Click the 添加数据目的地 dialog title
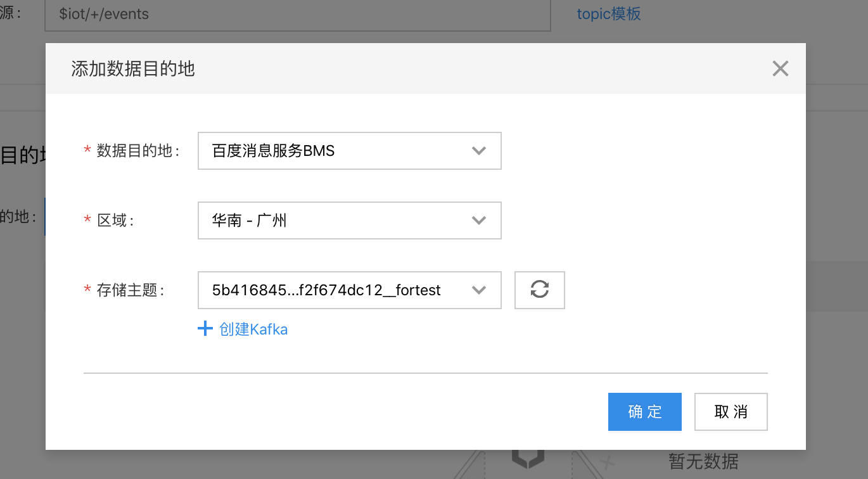 click(133, 68)
